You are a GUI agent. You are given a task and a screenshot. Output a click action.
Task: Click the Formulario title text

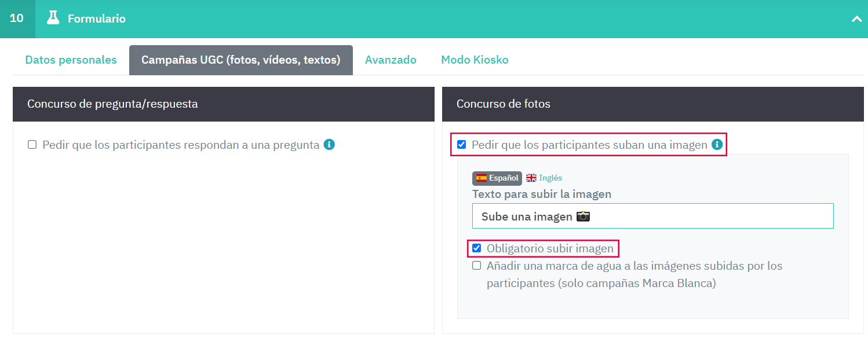pos(96,18)
